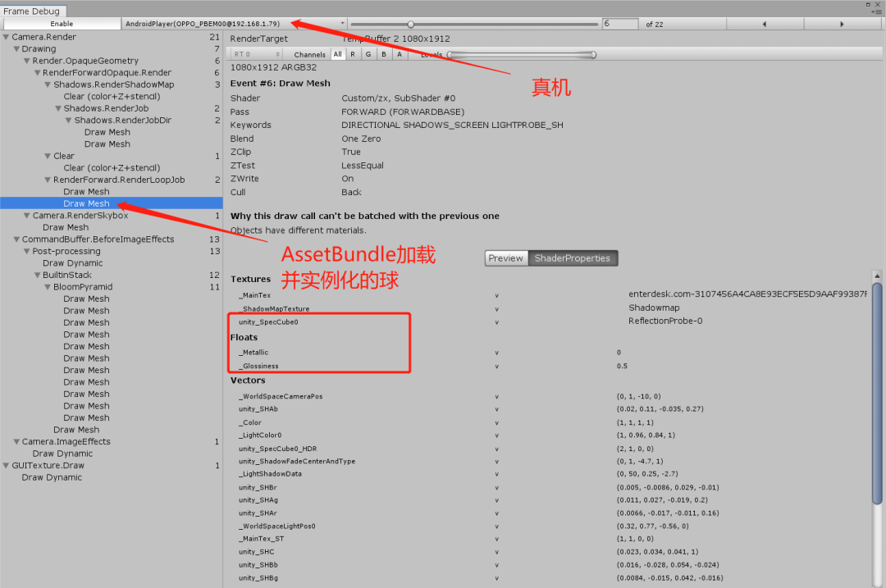Viewport: 886px width, 588px height.
Task: Show only the A channel
Action: [400, 54]
